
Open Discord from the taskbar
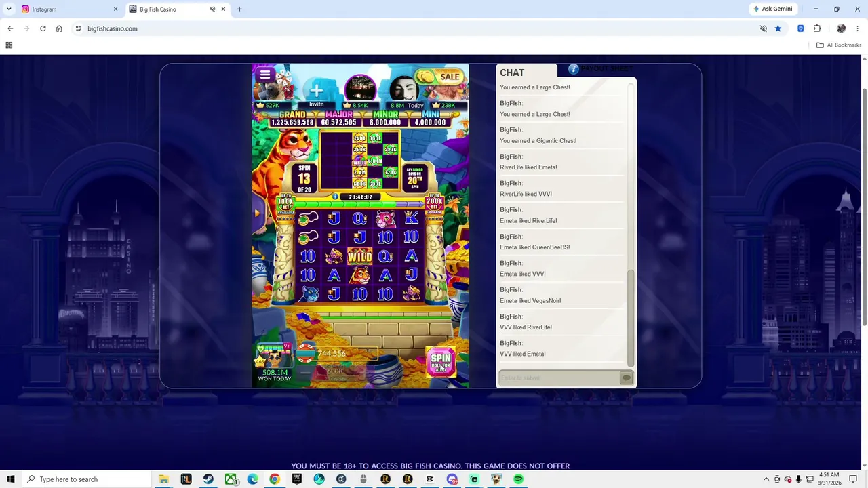pos(452,479)
